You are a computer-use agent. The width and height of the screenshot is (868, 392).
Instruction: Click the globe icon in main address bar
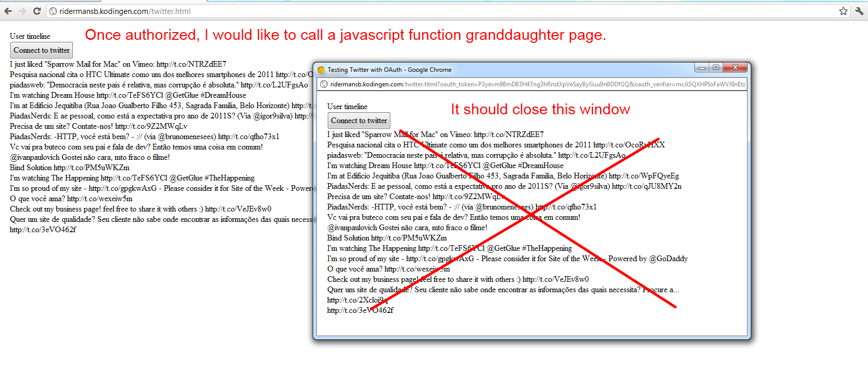point(53,11)
